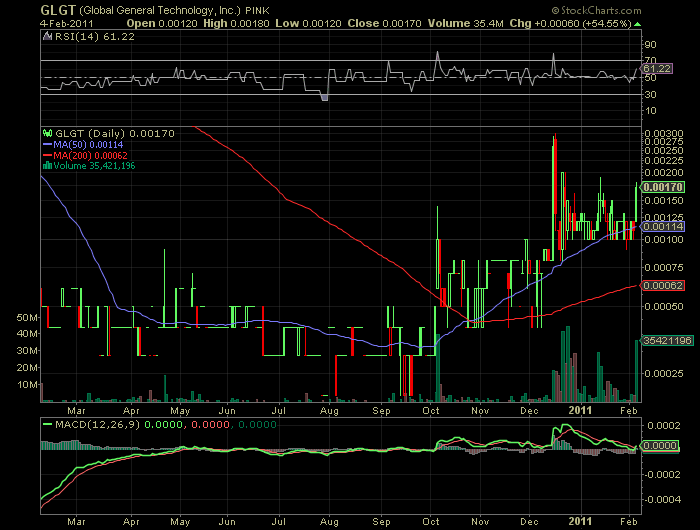Click the MACD green legend line marker
The width and height of the screenshot is (700, 530).
47,424
